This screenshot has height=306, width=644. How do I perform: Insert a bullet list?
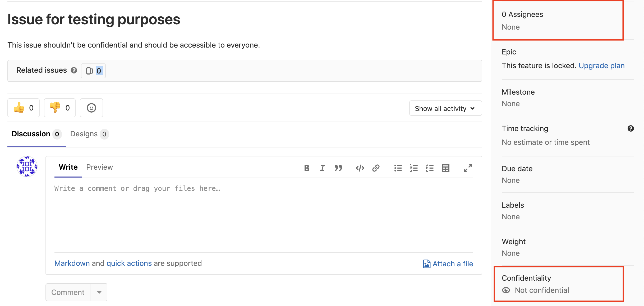coord(398,168)
